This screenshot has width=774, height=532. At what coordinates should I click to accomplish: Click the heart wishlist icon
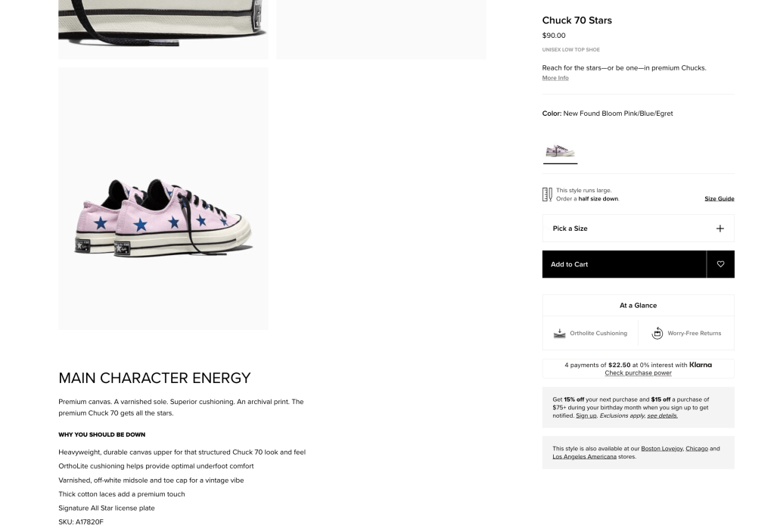tap(720, 264)
